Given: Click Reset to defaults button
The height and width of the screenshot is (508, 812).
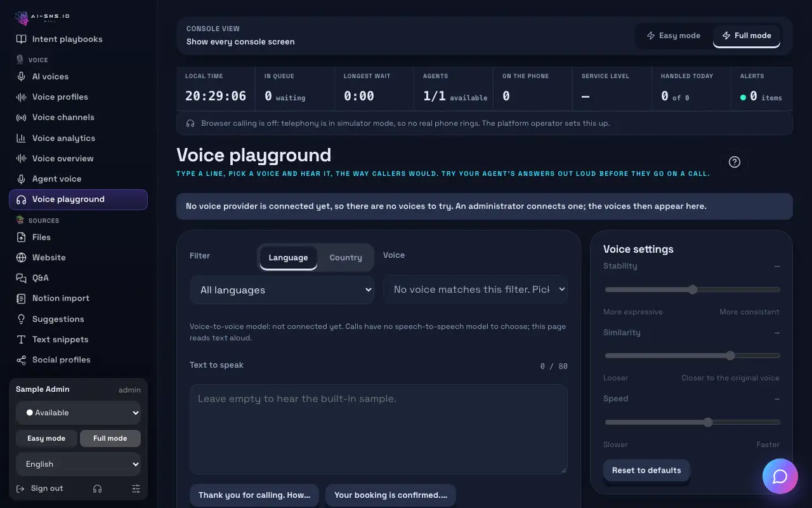Looking at the screenshot, I should pyautogui.click(x=646, y=471).
